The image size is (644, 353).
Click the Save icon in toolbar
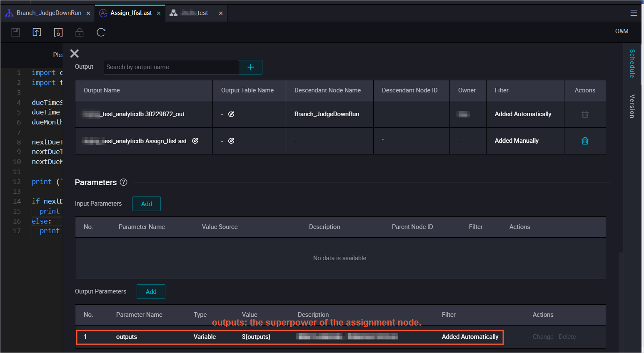(x=15, y=32)
